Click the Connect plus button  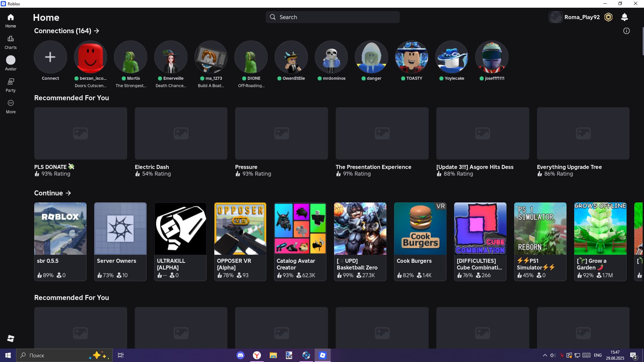coord(50,57)
